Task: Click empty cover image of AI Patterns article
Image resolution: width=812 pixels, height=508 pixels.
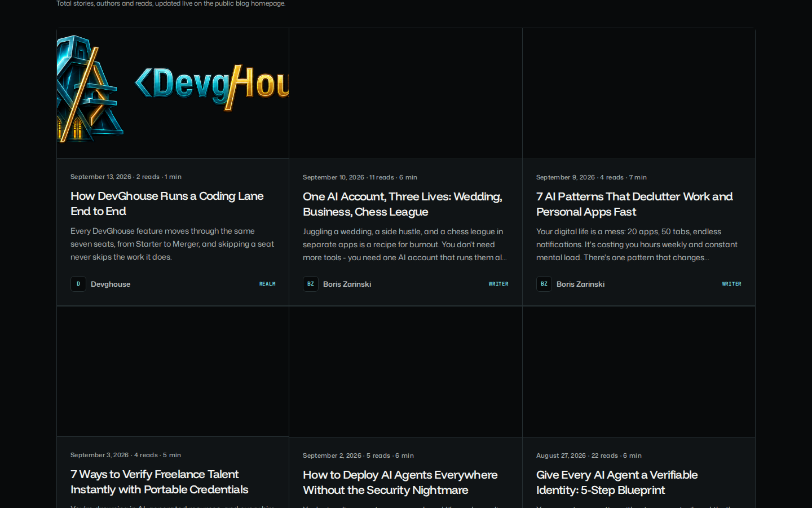Action: click(639, 94)
